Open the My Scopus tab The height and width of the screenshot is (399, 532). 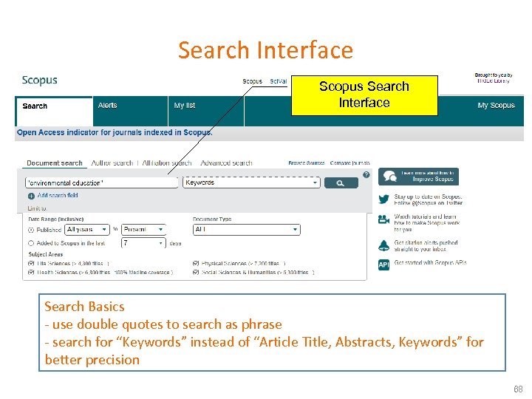click(496, 106)
